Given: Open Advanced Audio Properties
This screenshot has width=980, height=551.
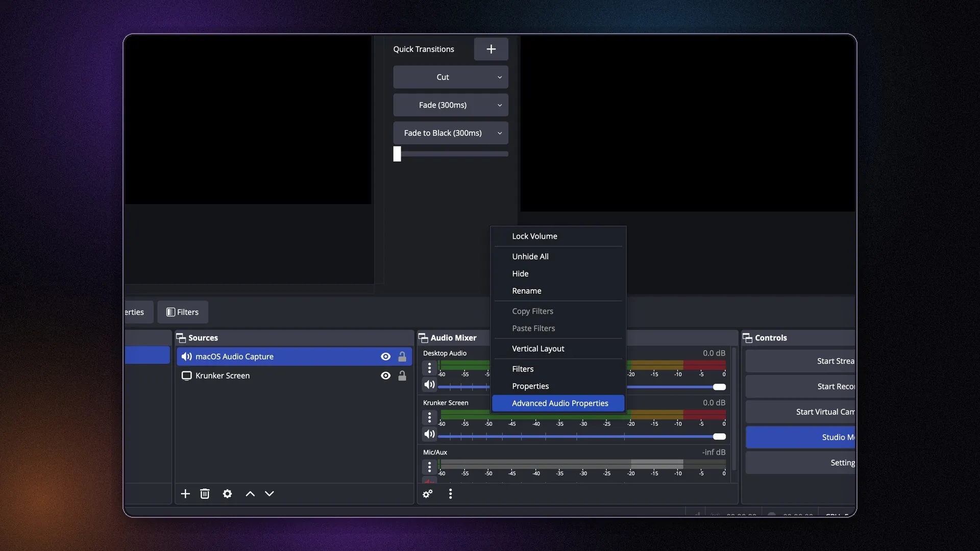Looking at the screenshot, I should [x=558, y=403].
